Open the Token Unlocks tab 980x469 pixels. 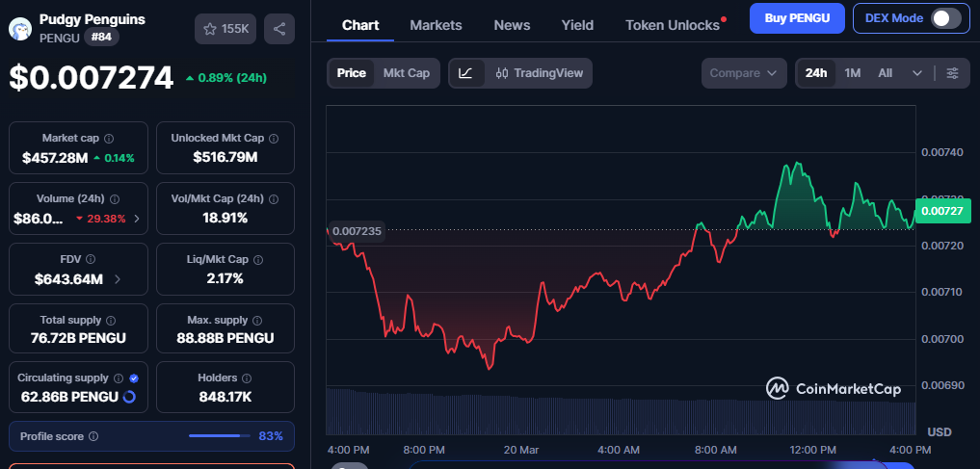click(x=673, y=25)
